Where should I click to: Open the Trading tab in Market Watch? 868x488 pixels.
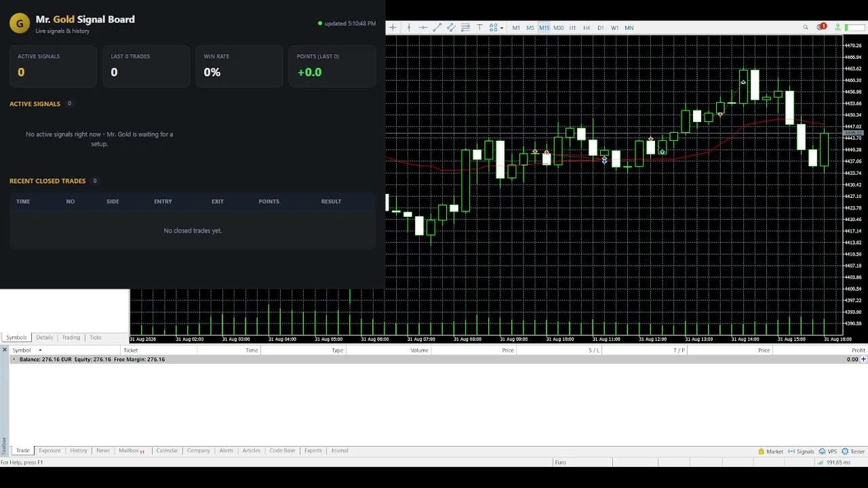[x=71, y=338]
